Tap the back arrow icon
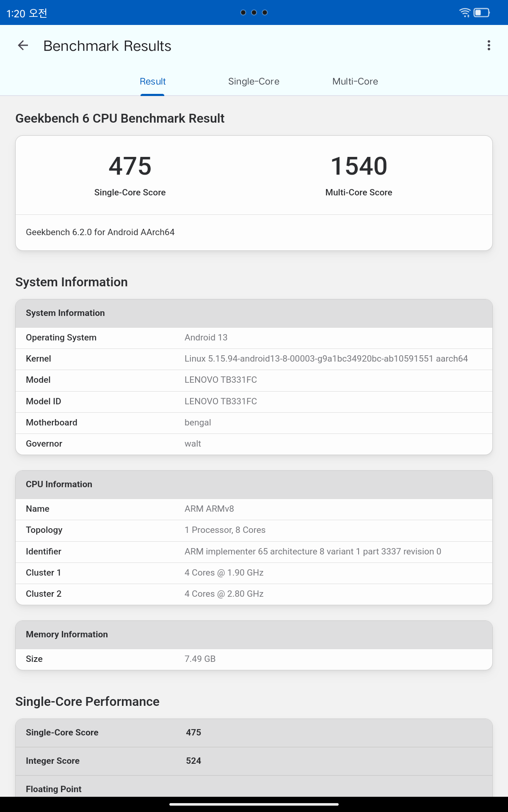The image size is (508, 812). click(23, 46)
